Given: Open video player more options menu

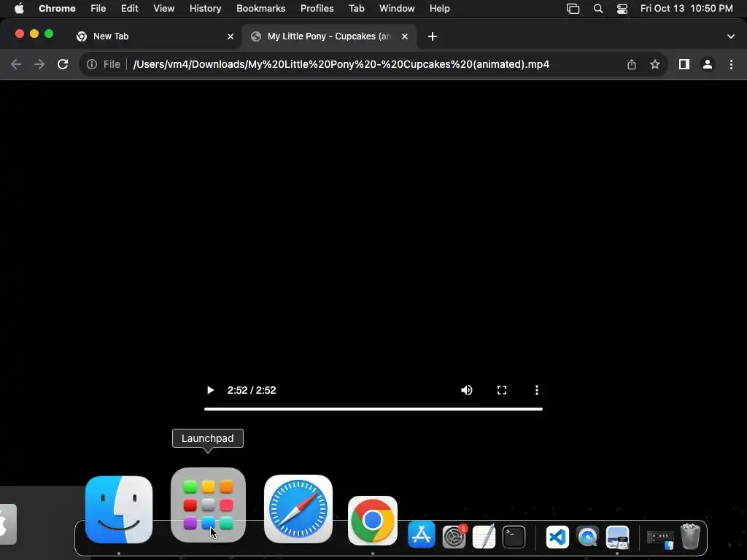Looking at the screenshot, I should [x=537, y=391].
